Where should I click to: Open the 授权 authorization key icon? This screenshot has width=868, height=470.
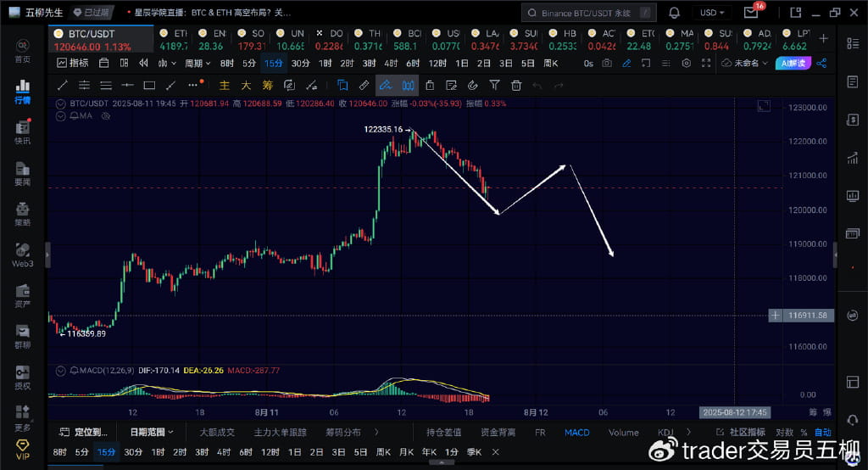pyautogui.click(x=23, y=378)
